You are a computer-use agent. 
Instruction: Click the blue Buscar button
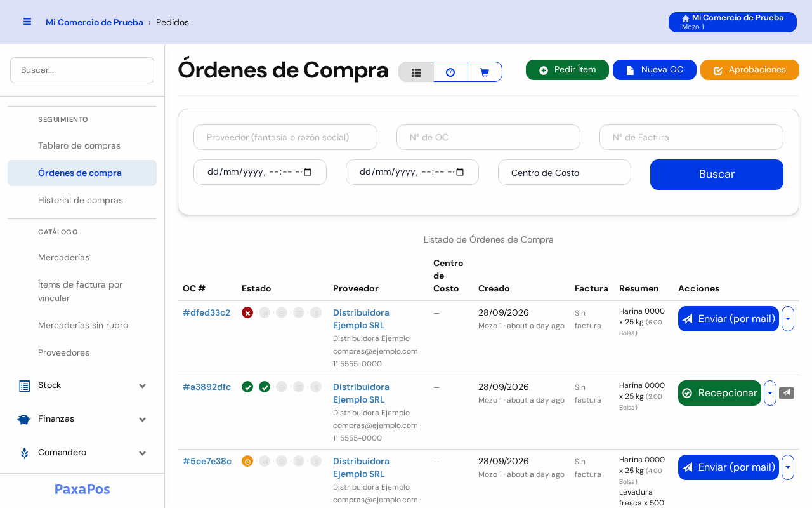pyautogui.click(x=717, y=175)
